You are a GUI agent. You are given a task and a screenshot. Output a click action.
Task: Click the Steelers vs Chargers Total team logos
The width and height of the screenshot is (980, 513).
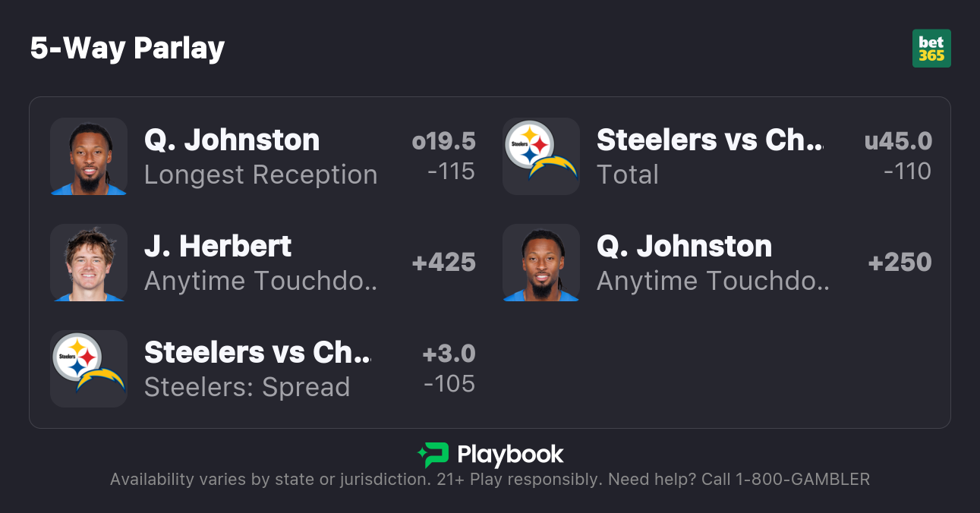tap(541, 156)
